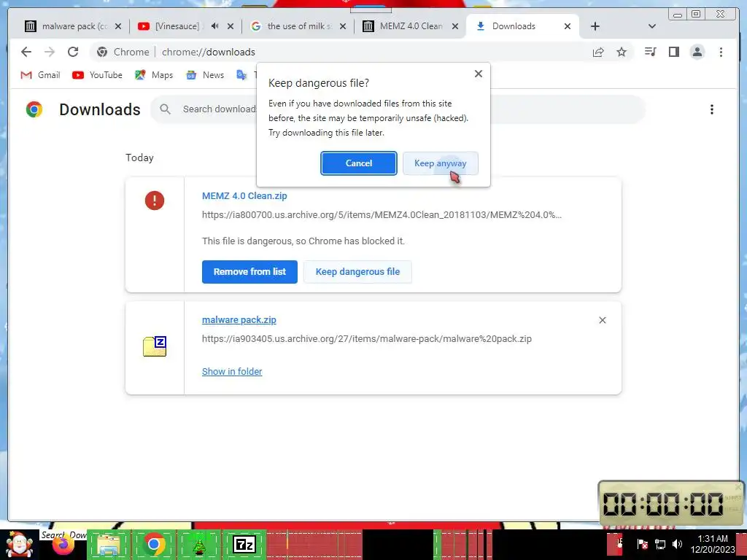Open Chrome's three-dot main menu
Image resolution: width=747 pixels, height=560 pixels.
[721, 52]
